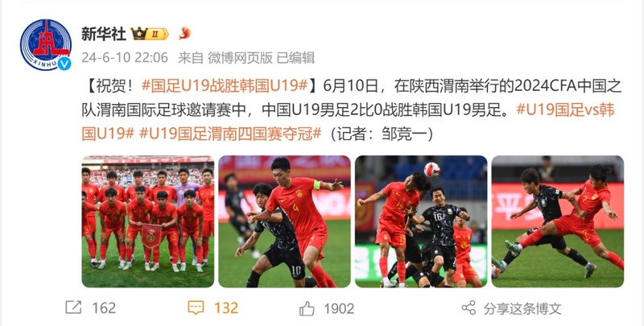Open the photo of captain number 4
Image resolution: width=644 pixels, height=326 pixels.
(x=284, y=221)
